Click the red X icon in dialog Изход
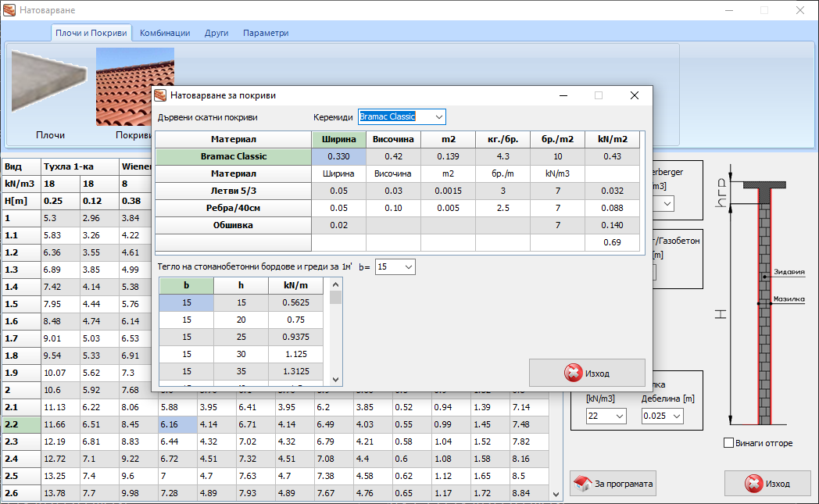Viewport: 819px width, 504px height. (573, 373)
